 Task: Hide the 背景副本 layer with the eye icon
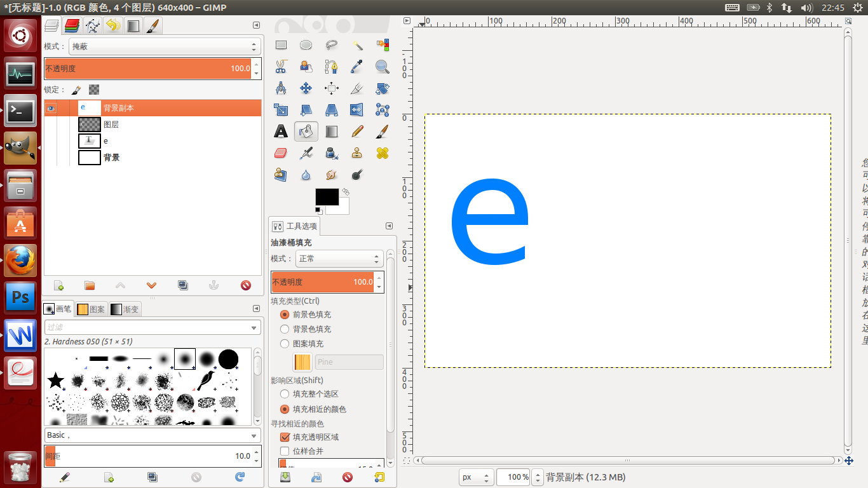point(51,108)
